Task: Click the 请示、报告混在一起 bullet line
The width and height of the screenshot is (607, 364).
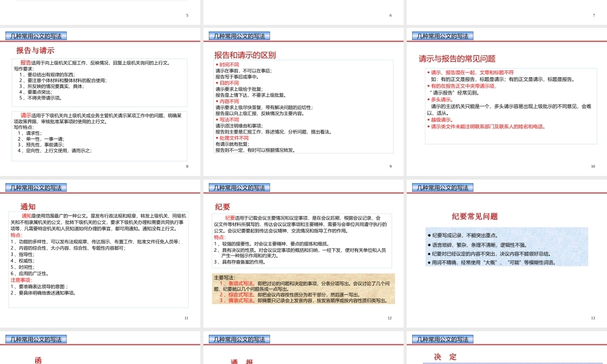Action: [x=470, y=72]
